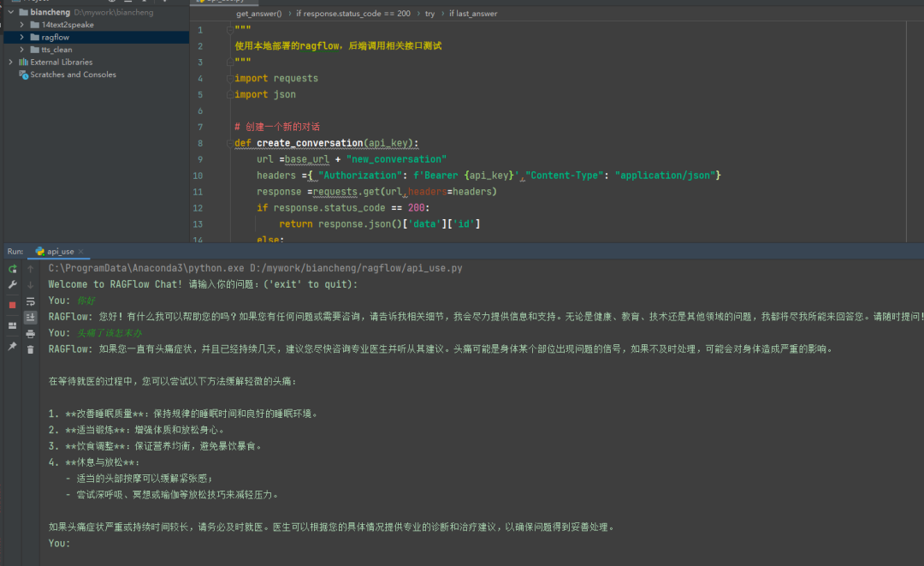The height and width of the screenshot is (566, 924).
Task: Pin the Run tab
Action: point(12,346)
